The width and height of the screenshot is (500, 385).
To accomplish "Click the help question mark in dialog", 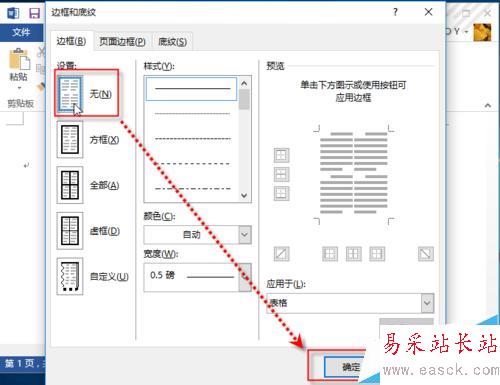I will click(395, 12).
